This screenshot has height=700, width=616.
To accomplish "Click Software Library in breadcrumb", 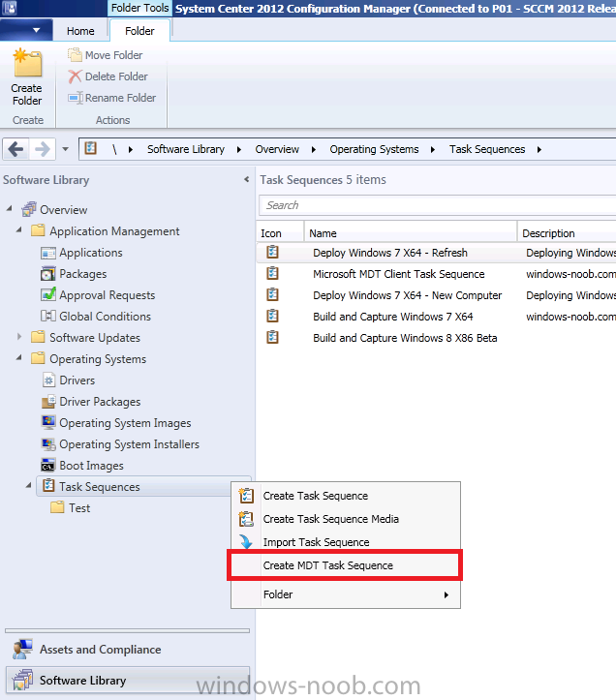I will 186,149.
